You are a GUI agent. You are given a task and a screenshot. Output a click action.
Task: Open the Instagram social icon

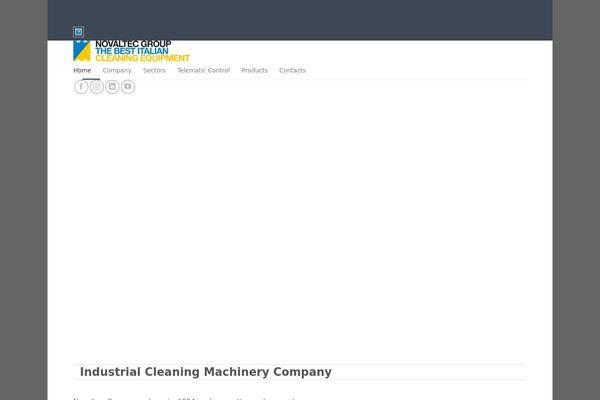click(97, 87)
